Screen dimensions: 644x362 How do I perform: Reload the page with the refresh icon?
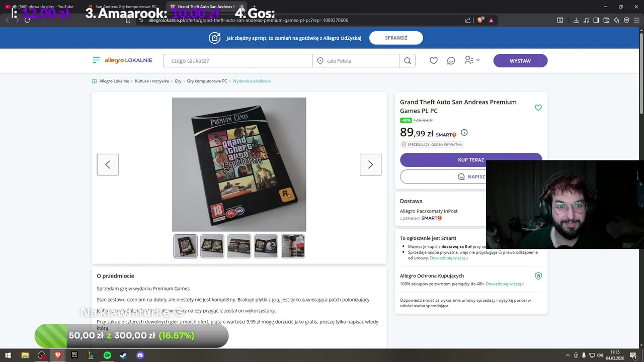[x=27, y=20]
